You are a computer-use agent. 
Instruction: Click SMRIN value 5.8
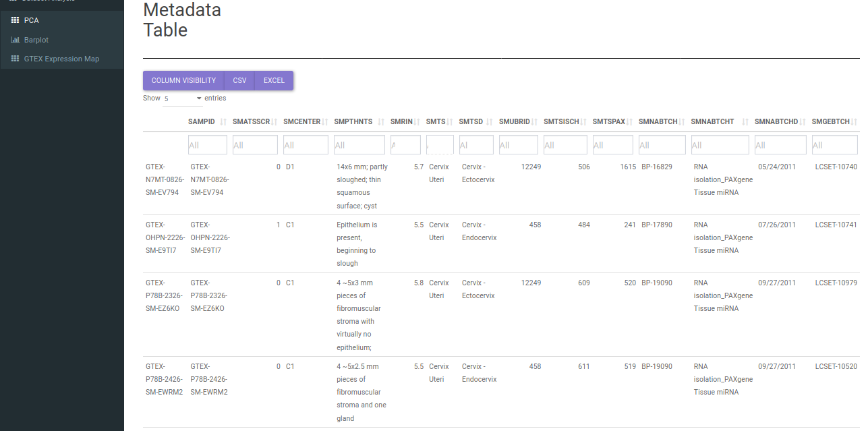click(419, 283)
